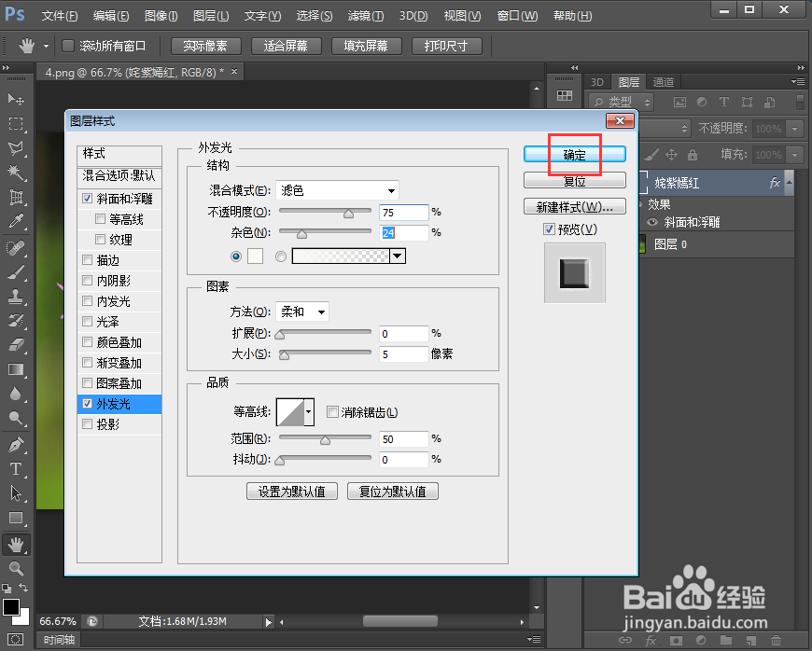This screenshot has height=651, width=812.
Task: Select the Move tool
Action: click(x=16, y=99)
